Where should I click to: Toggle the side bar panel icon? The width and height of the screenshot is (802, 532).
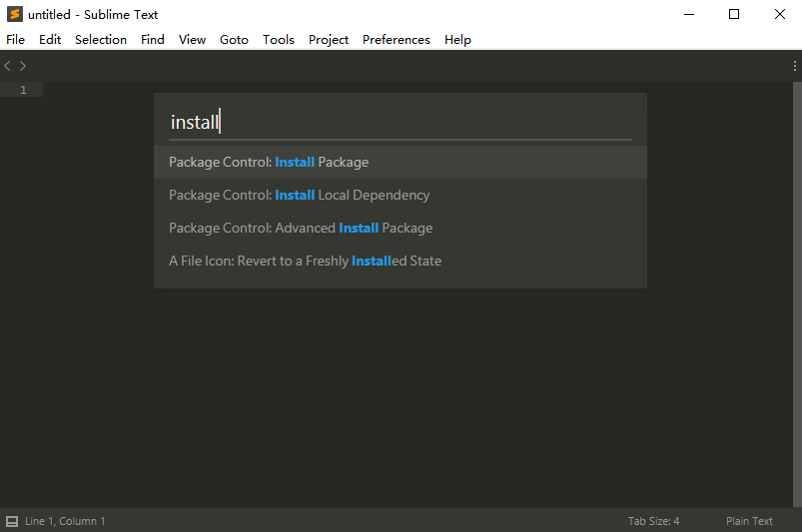coord(12,521)
